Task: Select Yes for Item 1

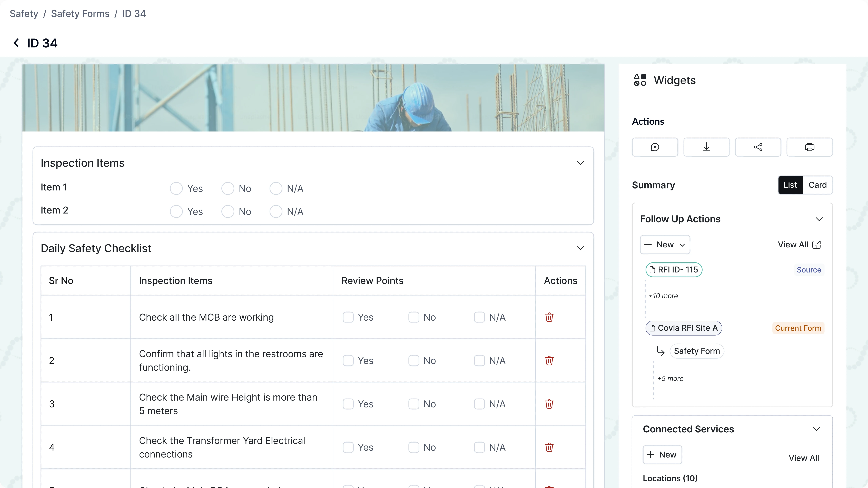Action: click(x=176, y=188)
